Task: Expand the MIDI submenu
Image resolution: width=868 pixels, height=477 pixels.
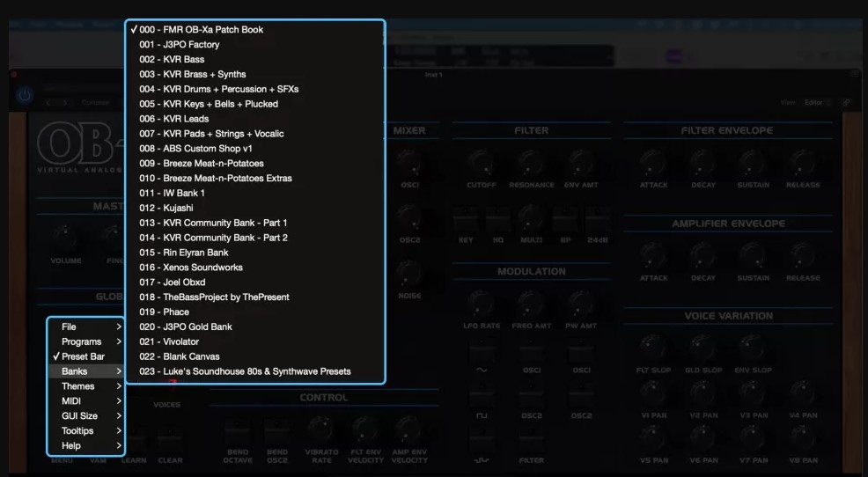Action: 85,401
